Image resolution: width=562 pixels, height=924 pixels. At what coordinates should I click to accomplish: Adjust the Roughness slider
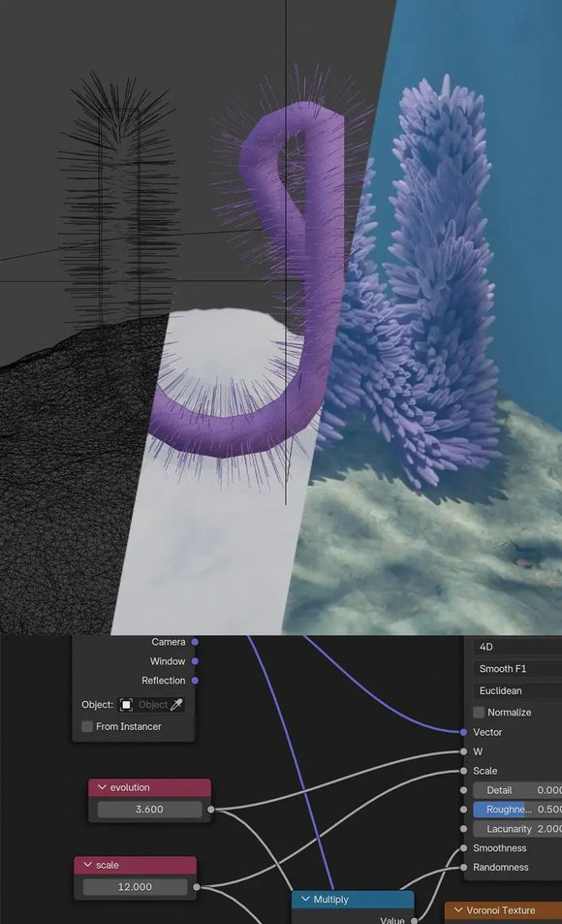pos(517,810)
